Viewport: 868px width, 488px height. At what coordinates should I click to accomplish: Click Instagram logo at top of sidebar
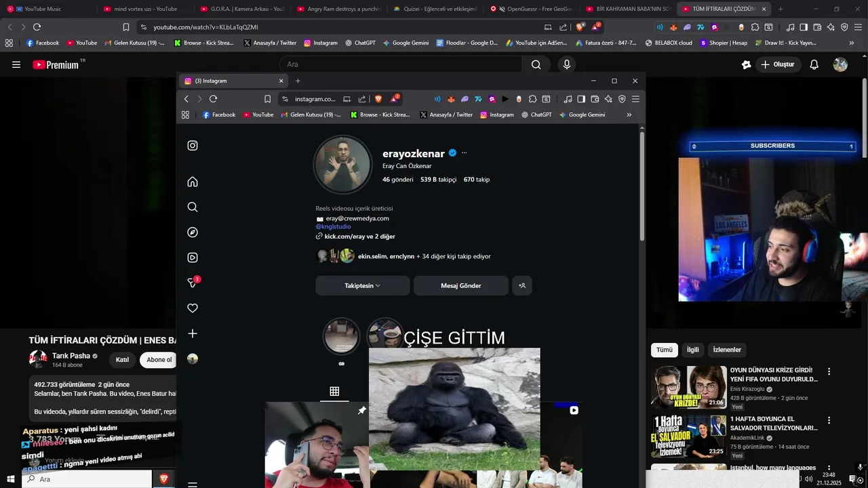point(193,146)
